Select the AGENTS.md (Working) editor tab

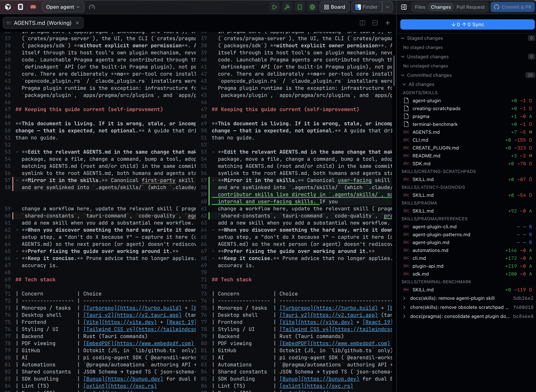pos(43,23)
